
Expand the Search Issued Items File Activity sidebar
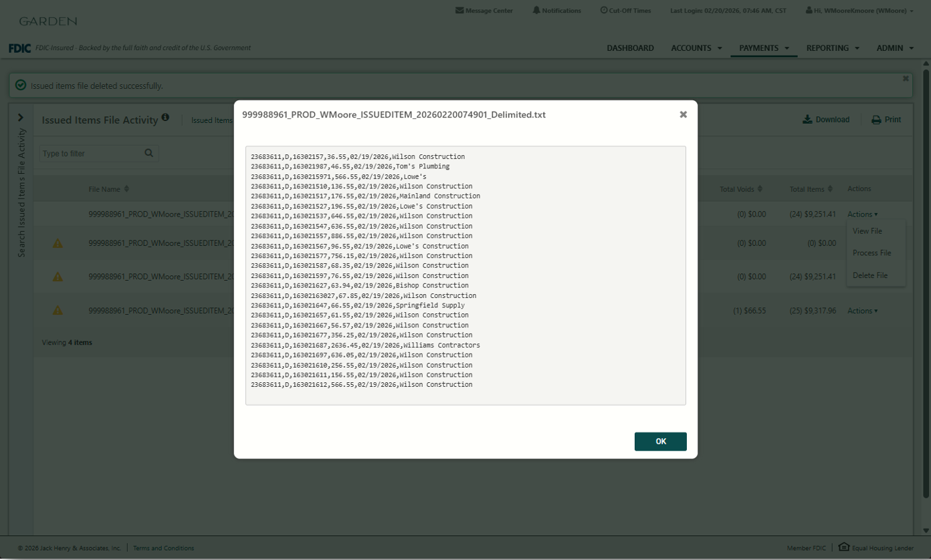(21, 118)
